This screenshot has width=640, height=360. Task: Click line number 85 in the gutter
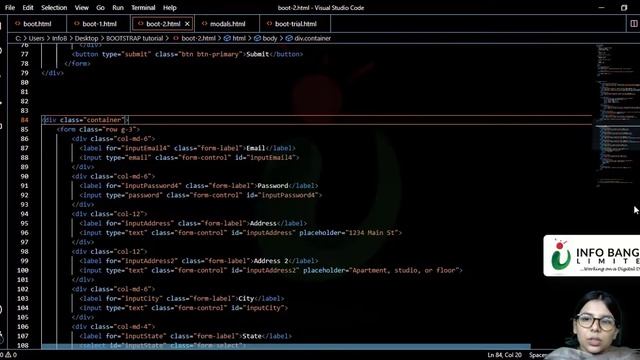[x=24, y=129]
